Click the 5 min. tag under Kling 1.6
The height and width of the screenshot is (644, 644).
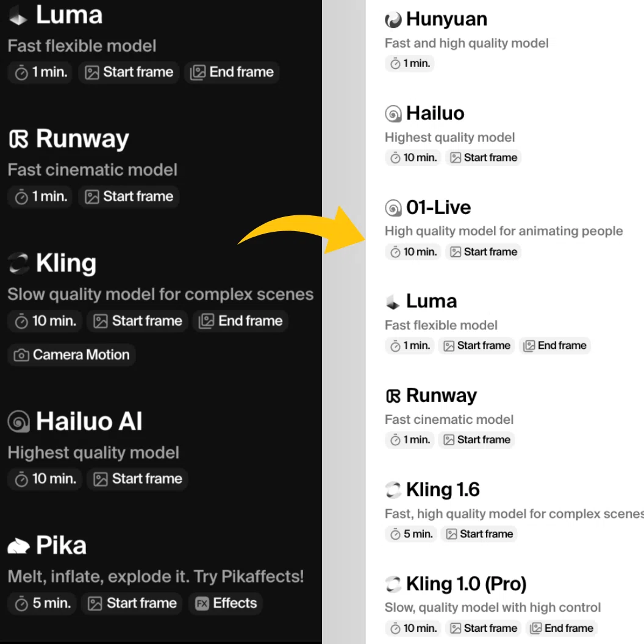point(411,534)
